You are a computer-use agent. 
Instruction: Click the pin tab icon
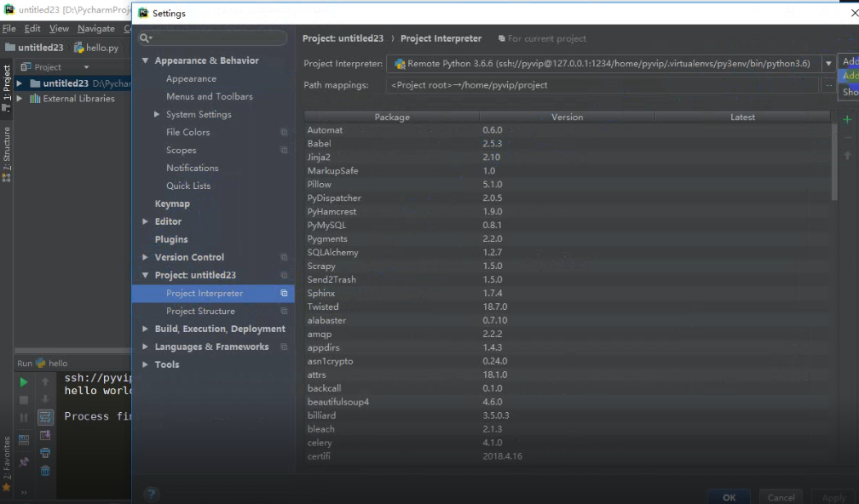point(24,462)
